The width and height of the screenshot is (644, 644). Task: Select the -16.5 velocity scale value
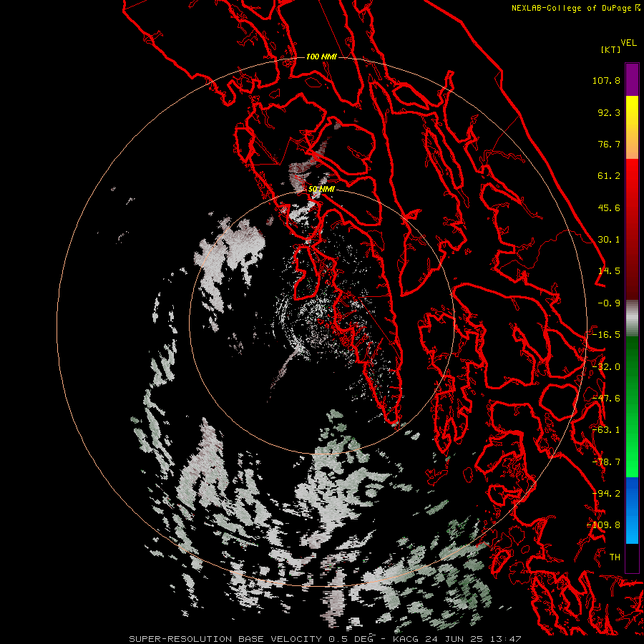coord(606,335)
